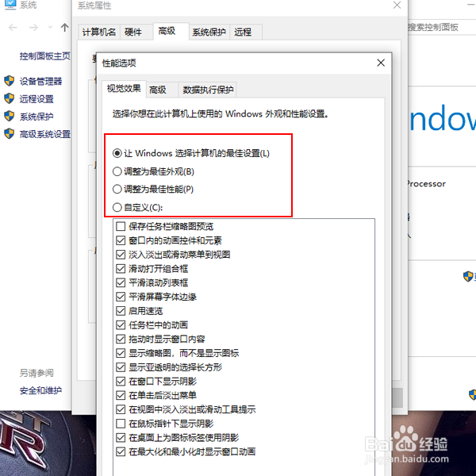Select 让 Windows 选择计算机的最佳设置 radio button
This screenshot has height=476, width=476.
[x=117, y=153]
